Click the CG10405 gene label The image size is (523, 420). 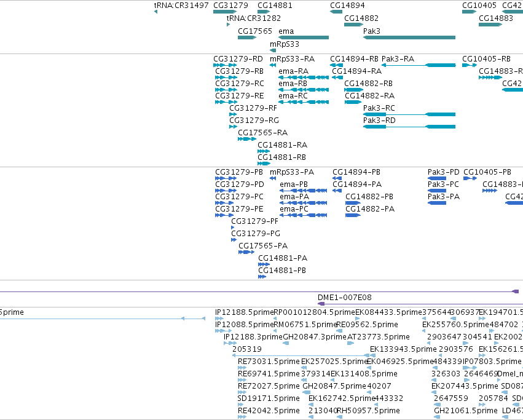tap(479, 6)
